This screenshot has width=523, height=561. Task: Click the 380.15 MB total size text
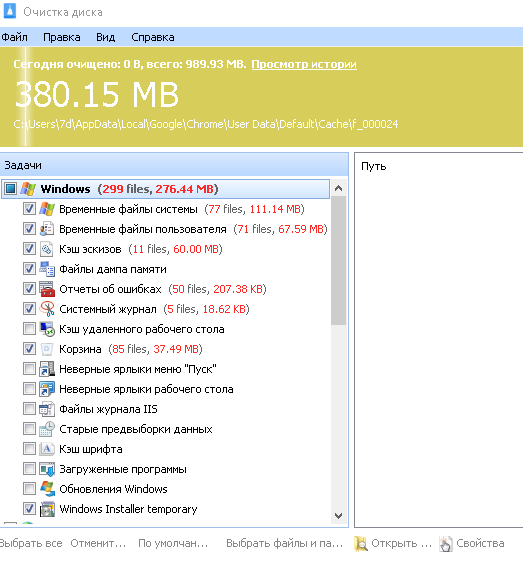click(97, 94)
